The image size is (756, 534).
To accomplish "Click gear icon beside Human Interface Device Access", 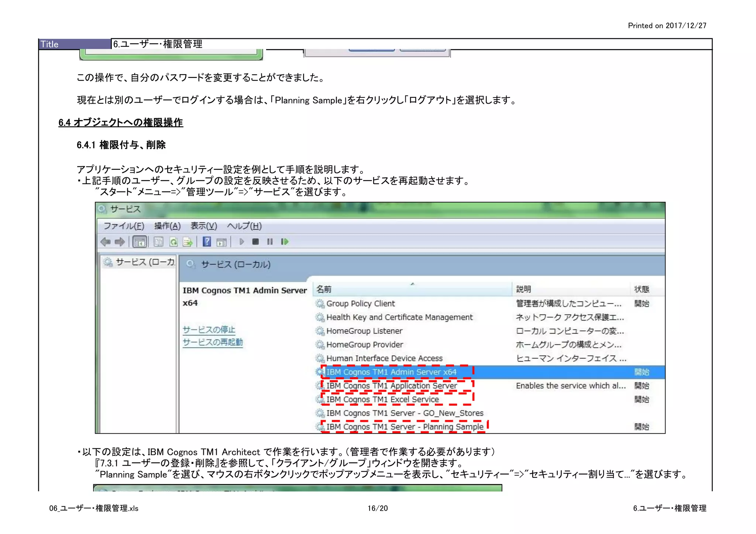I will 320,358.
